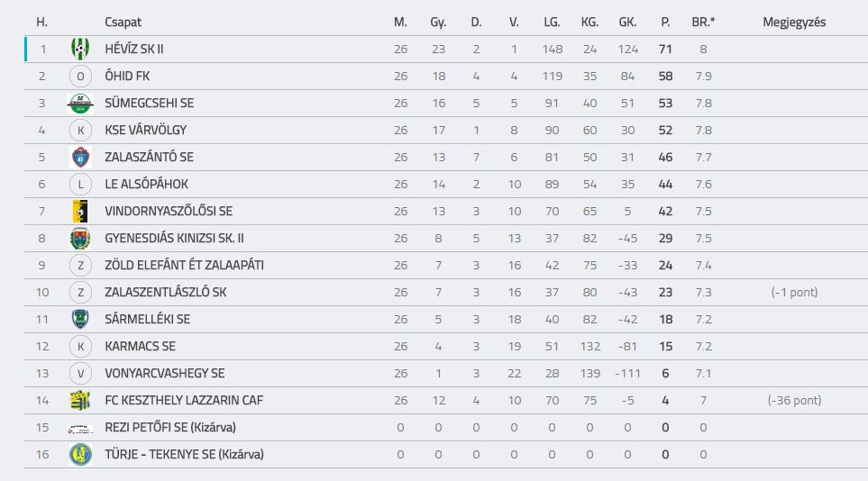
Task: Click the Sármelléki SE shield logo
Action: (80, 319)
